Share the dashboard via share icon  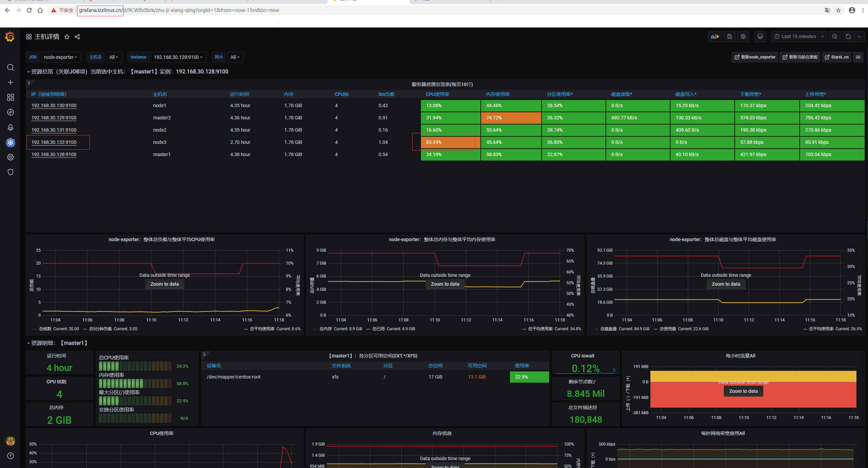click(x=77, y=37)
